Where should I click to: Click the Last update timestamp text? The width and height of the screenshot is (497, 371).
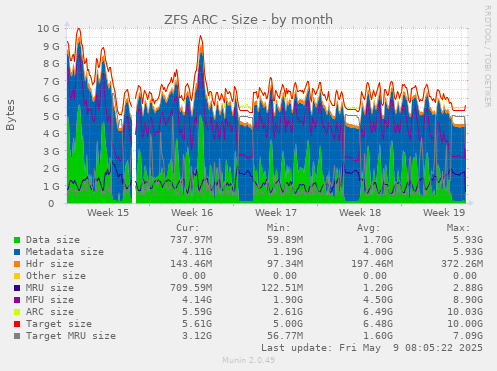point(372,348)
